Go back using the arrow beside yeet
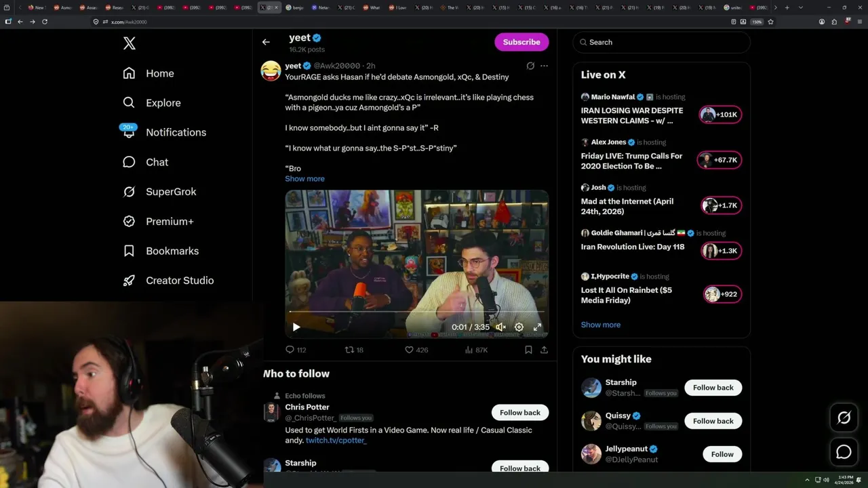The image size is (868, 488). pyautogui.click(x=266, y=42)
